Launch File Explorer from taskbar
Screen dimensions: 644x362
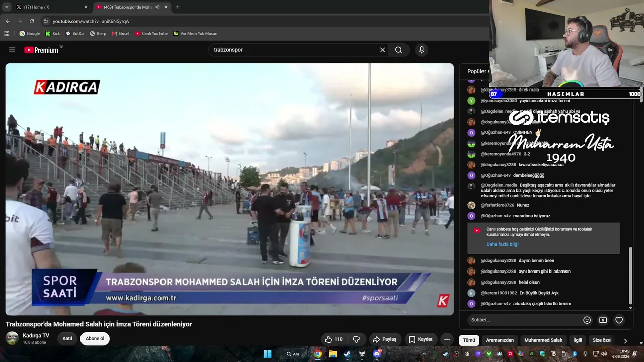pyautogui.click(x=333, y=354)
